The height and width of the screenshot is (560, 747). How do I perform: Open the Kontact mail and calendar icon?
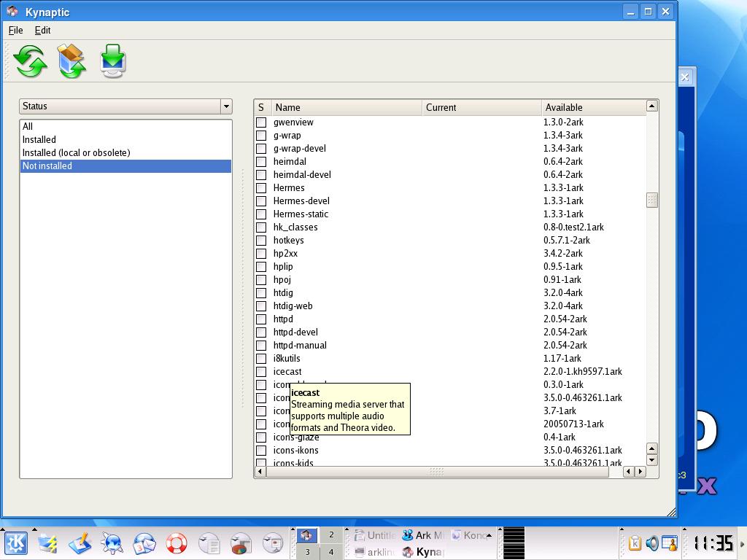coord(144,543)
